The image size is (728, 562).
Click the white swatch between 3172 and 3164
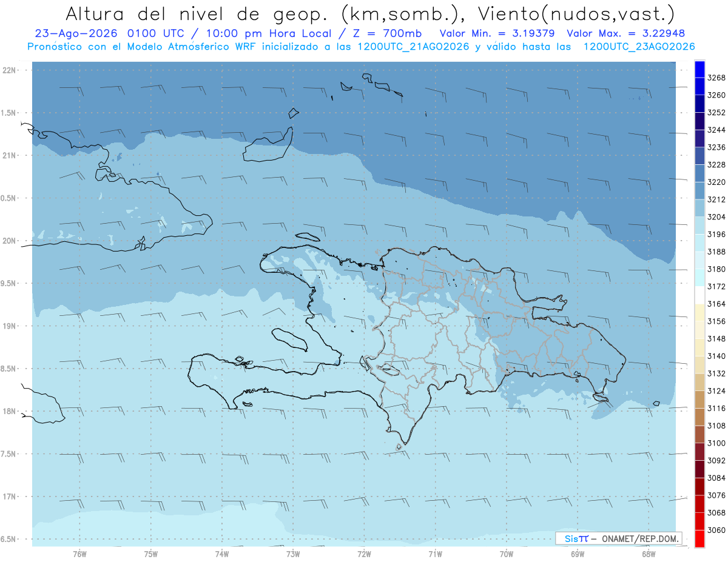(699, 295)
